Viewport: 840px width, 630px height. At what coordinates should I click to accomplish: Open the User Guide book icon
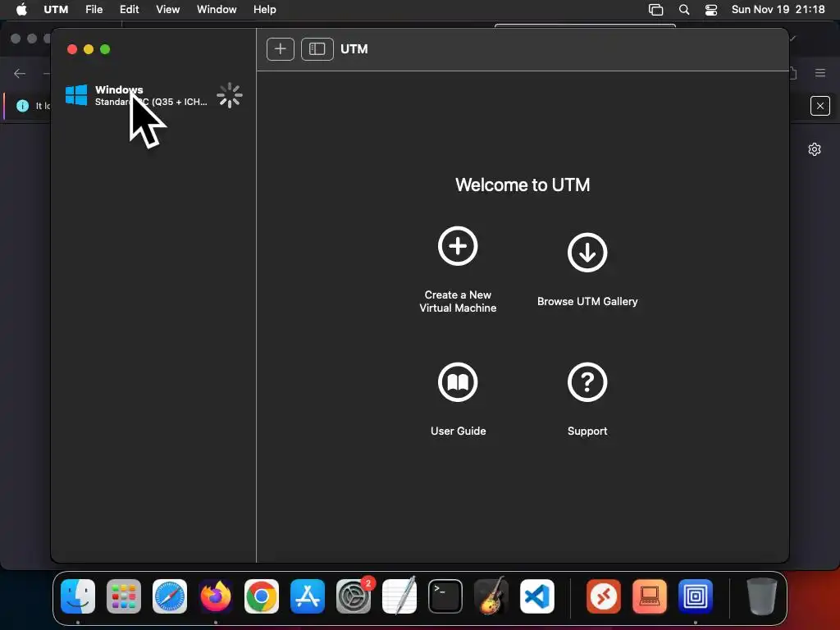[458, 382]
